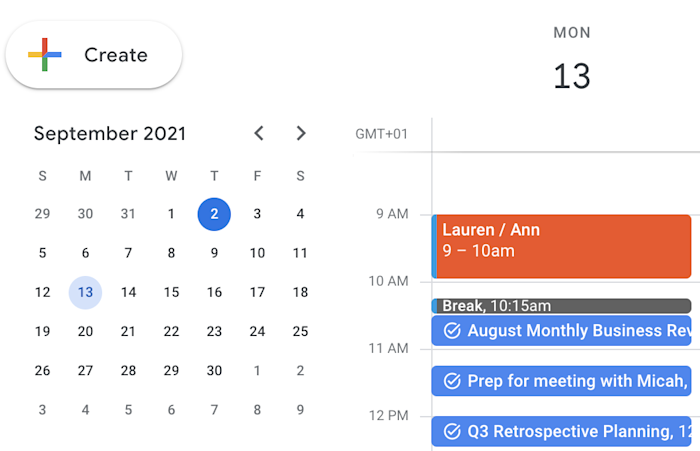Select October 9 in the mini calendar

click(300, 410)
